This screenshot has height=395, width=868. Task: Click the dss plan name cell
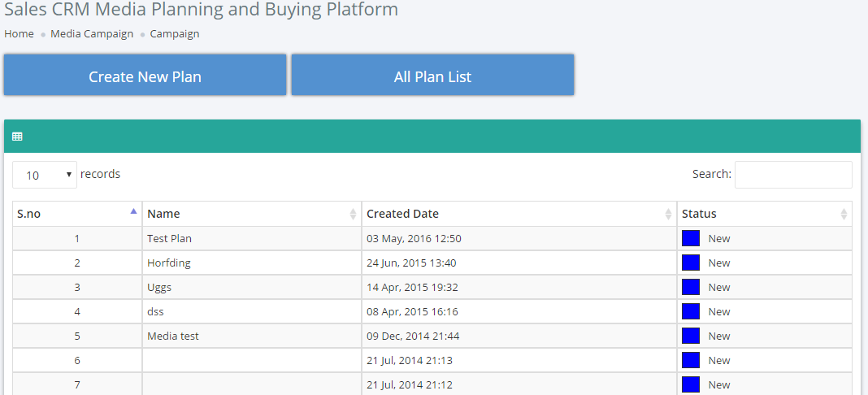click(x=252, y=311)
